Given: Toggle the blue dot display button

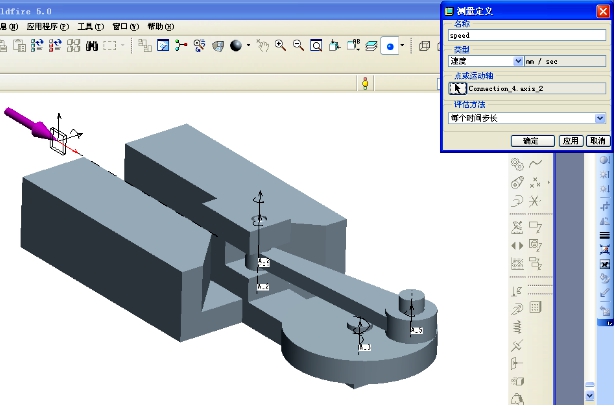Looking at the screenshot, I should (390, 46).
